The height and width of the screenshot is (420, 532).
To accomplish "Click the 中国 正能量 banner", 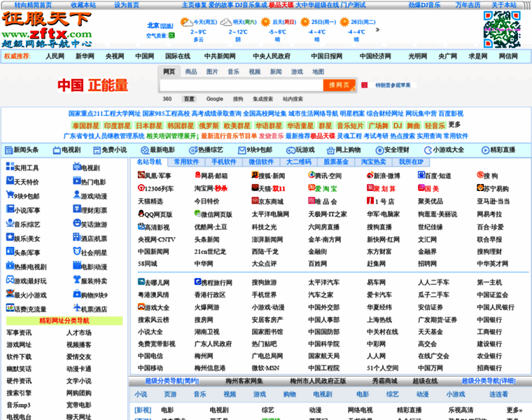I will tap(92, 85).
